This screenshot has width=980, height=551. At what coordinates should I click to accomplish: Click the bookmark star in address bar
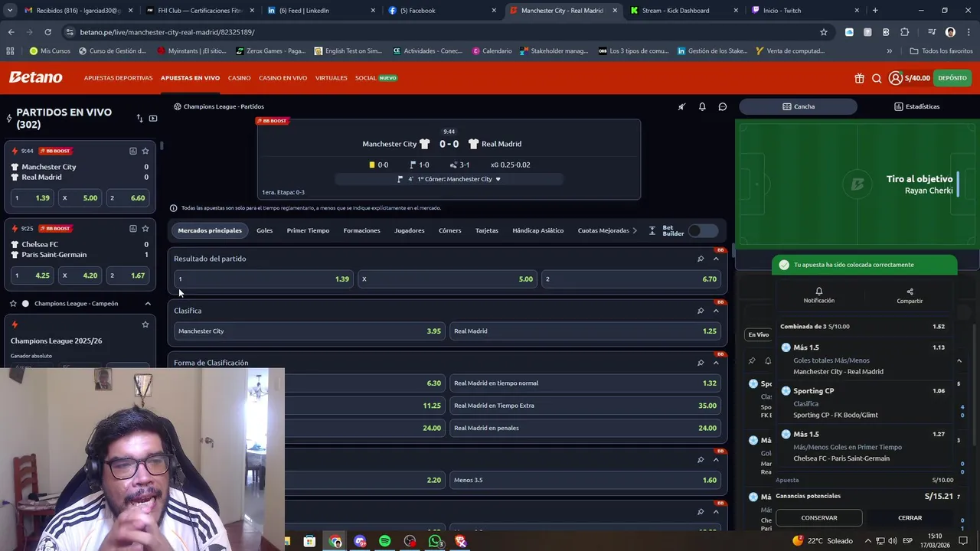pyautogui.click(x=824, y=32)
